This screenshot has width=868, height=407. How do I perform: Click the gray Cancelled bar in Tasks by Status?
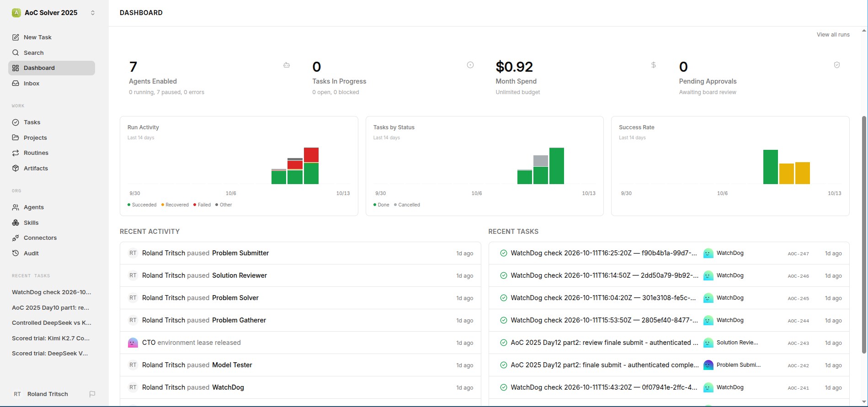pos(541,161)
